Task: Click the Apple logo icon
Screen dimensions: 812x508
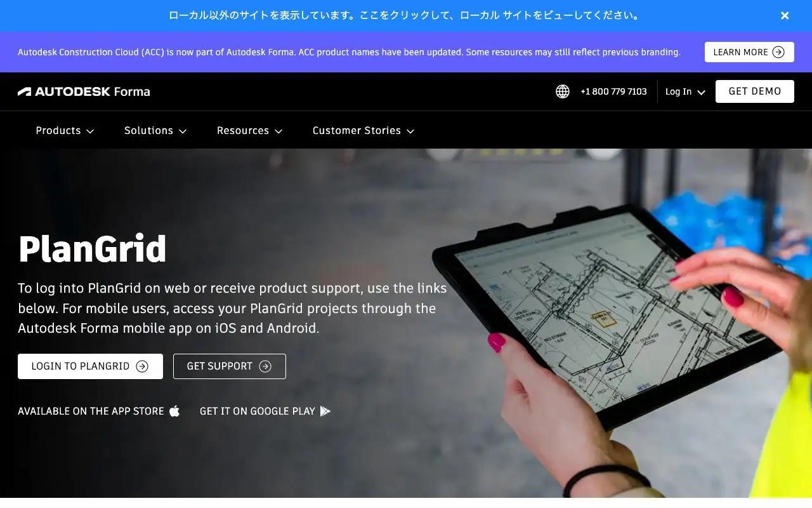Action: (174, 411)
